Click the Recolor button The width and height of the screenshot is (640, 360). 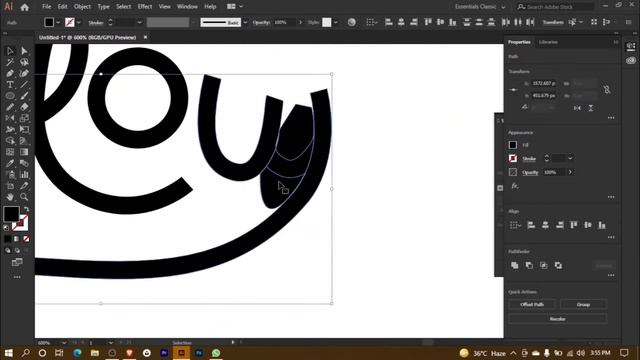558,319
